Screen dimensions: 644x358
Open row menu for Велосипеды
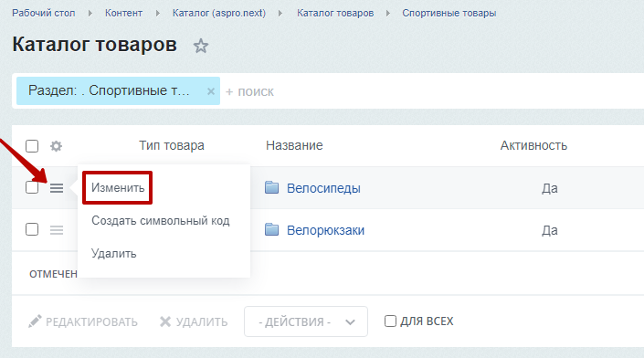[57, 188]
